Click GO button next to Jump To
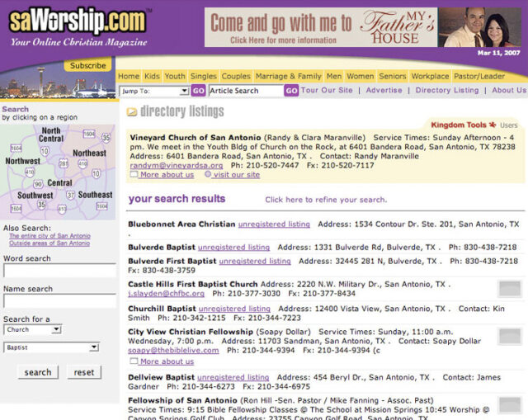This screenshot has height=420, width=528. (198, 91)
